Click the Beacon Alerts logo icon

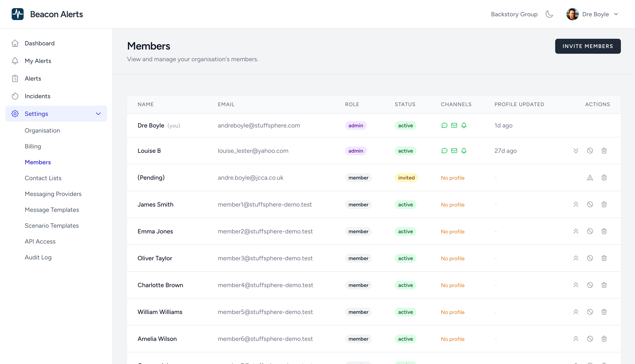click(17, 14)
